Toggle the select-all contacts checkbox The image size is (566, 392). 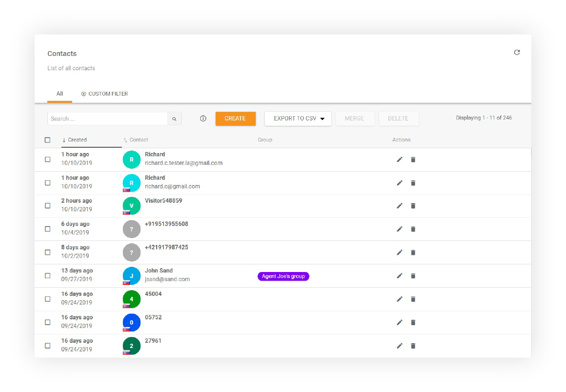click(47, 140)
